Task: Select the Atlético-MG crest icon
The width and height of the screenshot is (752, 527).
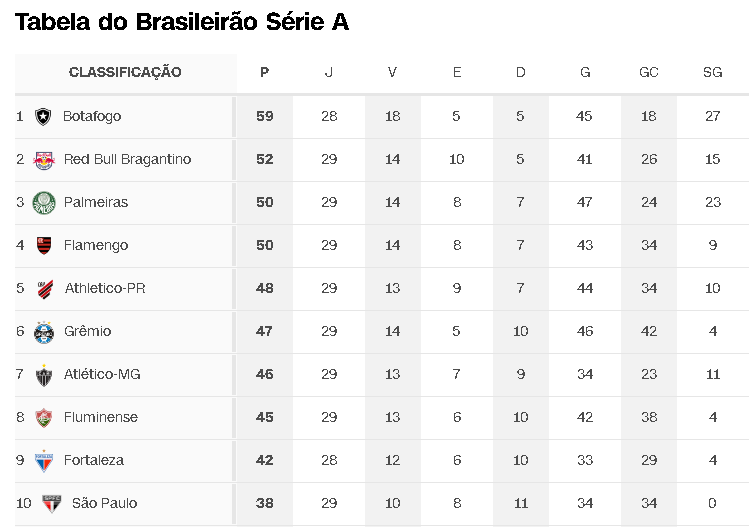Action: pos(44,375)
